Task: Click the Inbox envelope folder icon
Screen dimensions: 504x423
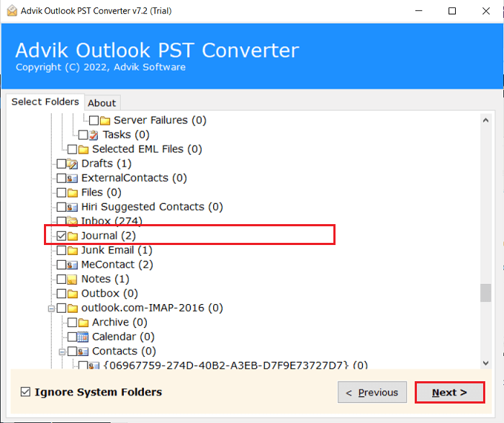Action: (x=72, y=221)
